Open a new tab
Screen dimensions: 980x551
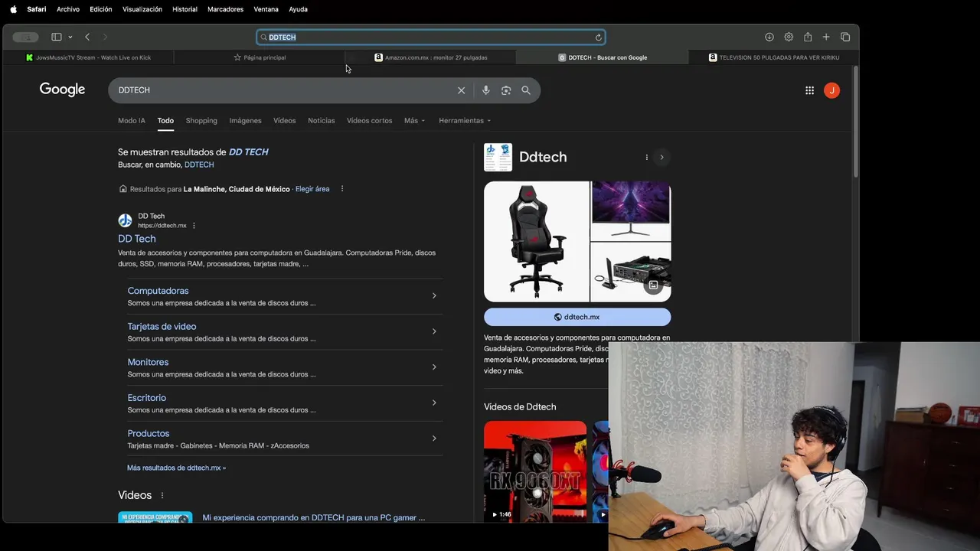pyautogui.click(x=826, y=37)
